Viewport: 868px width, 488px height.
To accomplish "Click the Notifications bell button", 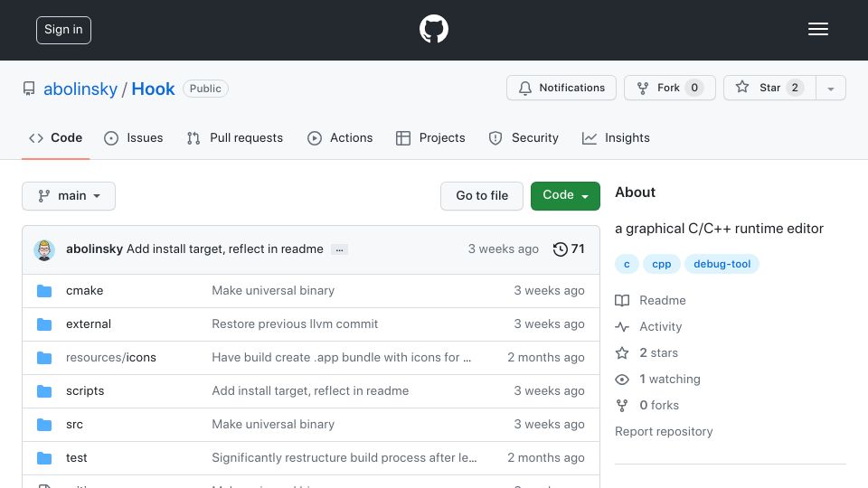I will 561,88.
